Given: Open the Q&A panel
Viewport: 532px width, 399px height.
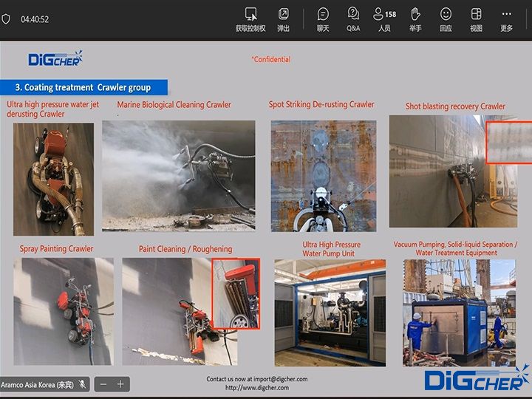Looking at the screenshot, I should (x=353, y=19).
